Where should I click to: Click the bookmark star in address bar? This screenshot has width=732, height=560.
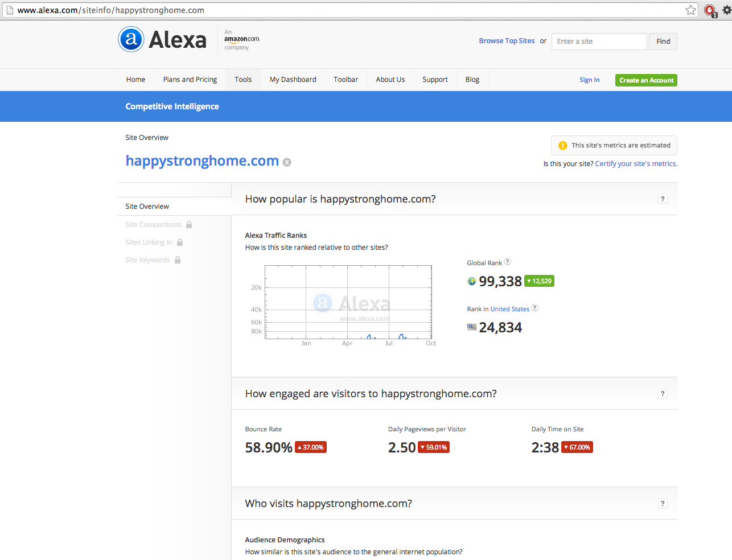click(690, 10)
